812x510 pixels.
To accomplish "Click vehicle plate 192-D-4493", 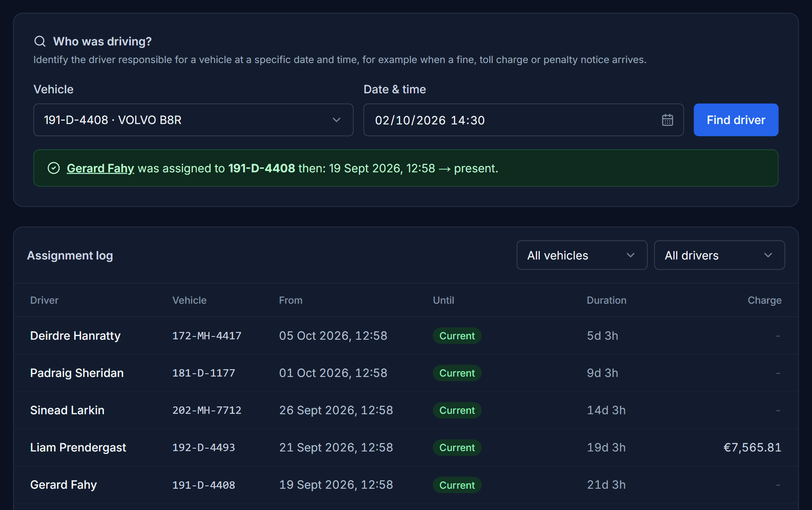I will pos(203,447).
